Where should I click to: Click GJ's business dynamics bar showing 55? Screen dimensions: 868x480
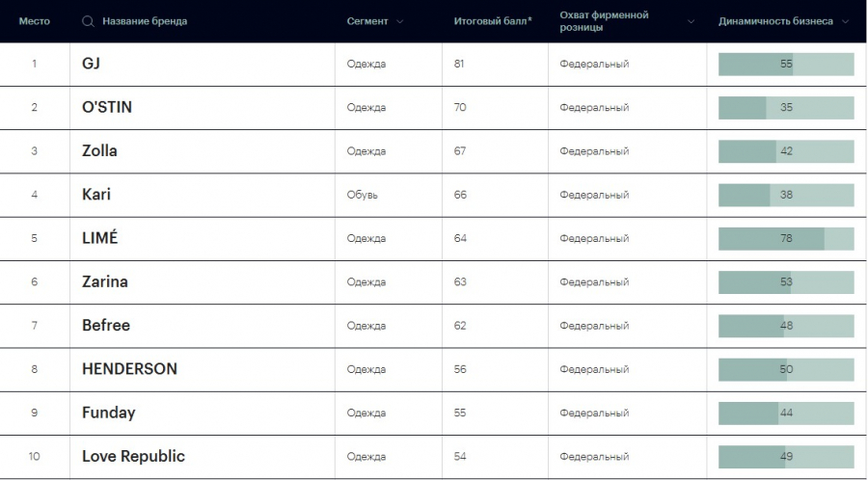coord(785,64)
